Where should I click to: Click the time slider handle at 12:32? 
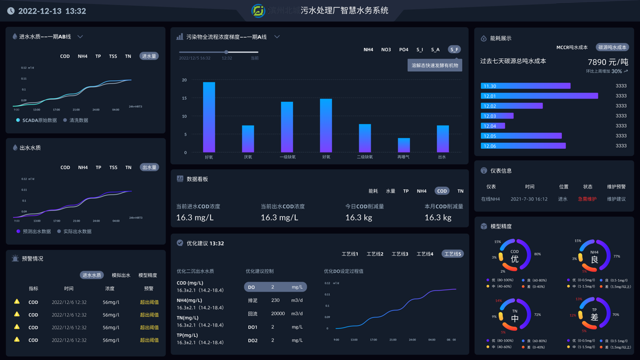click(226, 52)
